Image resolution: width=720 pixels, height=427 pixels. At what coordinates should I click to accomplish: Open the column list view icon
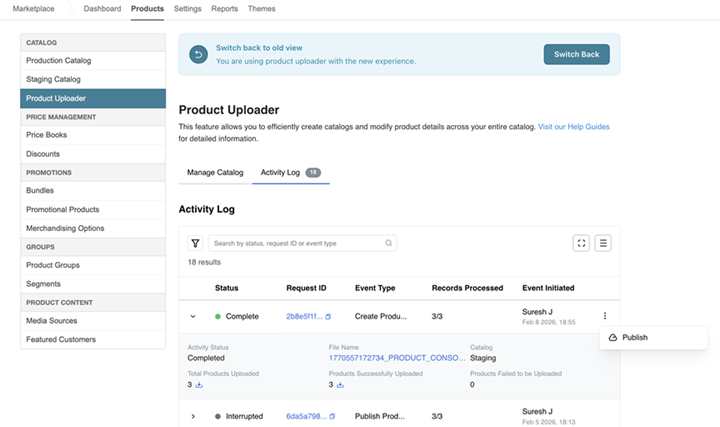point(603,243)
